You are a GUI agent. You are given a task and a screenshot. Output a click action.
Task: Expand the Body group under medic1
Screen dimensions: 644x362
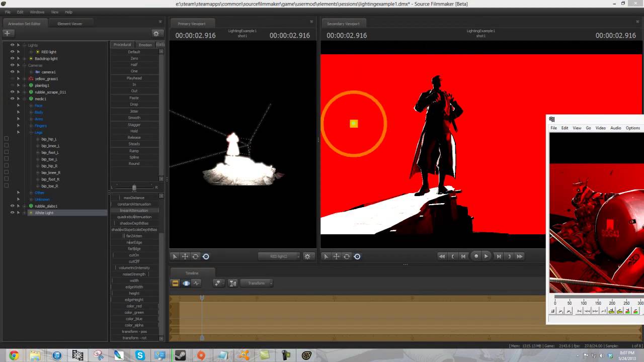(x=31, y=112)
